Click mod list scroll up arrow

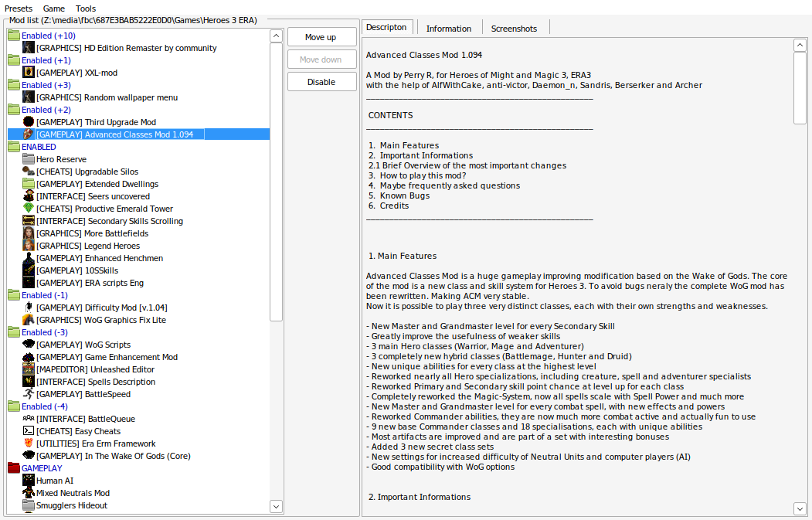[276, 36]
